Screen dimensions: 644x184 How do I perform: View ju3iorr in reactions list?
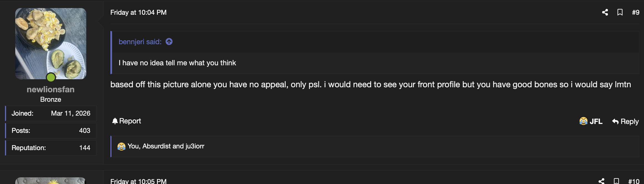tap(195, 146)
